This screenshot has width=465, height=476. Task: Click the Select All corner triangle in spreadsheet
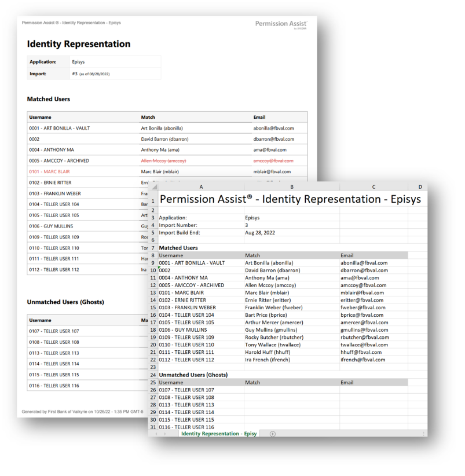[x=153, y=187]
